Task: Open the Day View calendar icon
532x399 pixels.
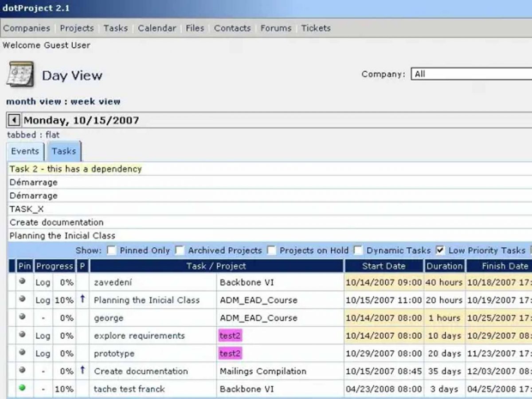Action: [x=21, y=74]
